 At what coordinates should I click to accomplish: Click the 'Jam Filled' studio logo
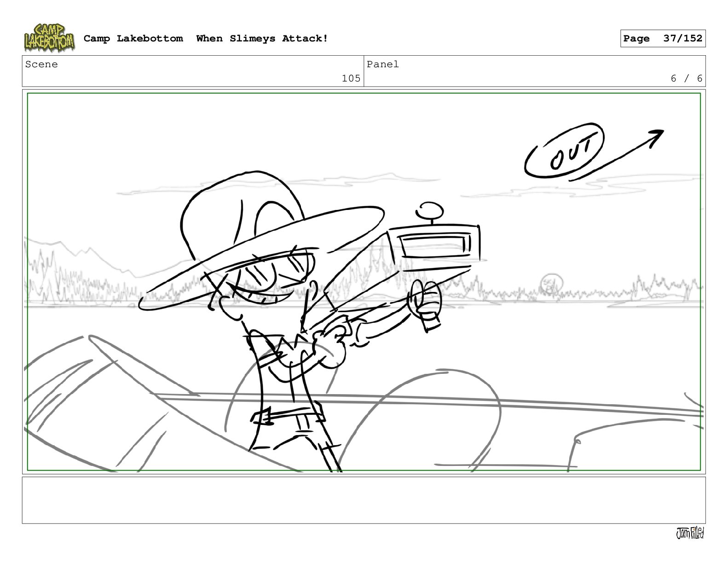pyautogui.click(x=690, y=533)
